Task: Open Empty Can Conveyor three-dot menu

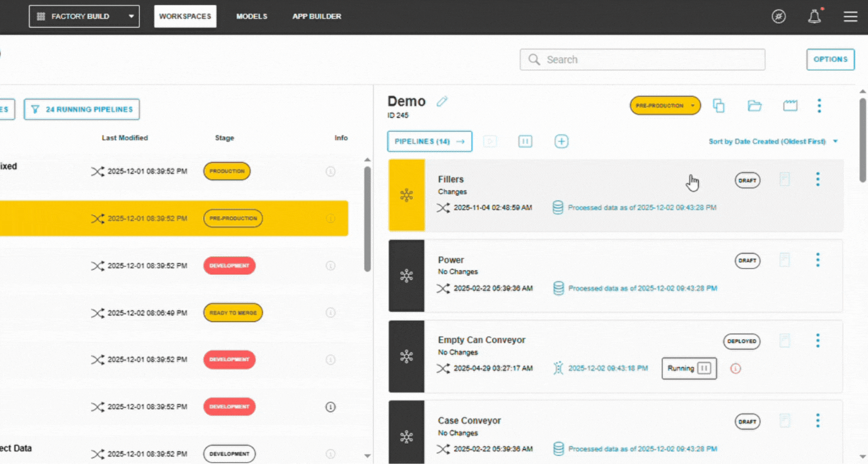Action: 818,340
